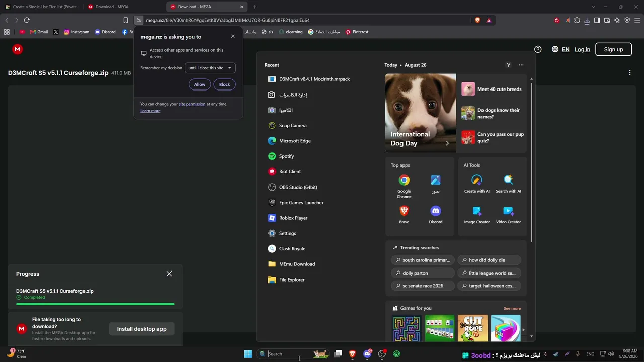644x362 pixels.
Task: Open MEGA language selector EN
Action: pos(560,49)
